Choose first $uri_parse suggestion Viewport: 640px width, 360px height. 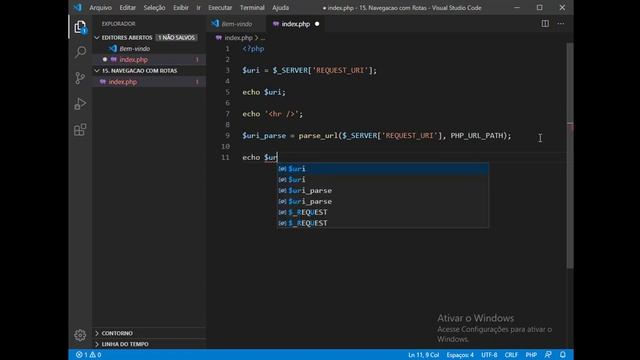(383, 191)
